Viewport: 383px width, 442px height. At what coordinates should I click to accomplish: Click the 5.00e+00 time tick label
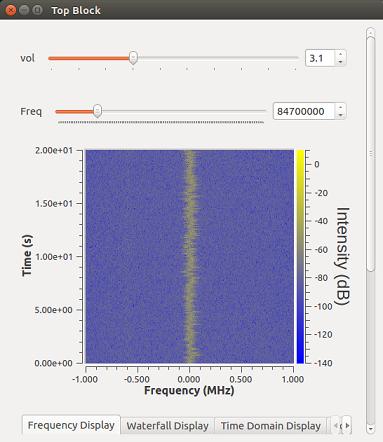(x=54, y=310)
